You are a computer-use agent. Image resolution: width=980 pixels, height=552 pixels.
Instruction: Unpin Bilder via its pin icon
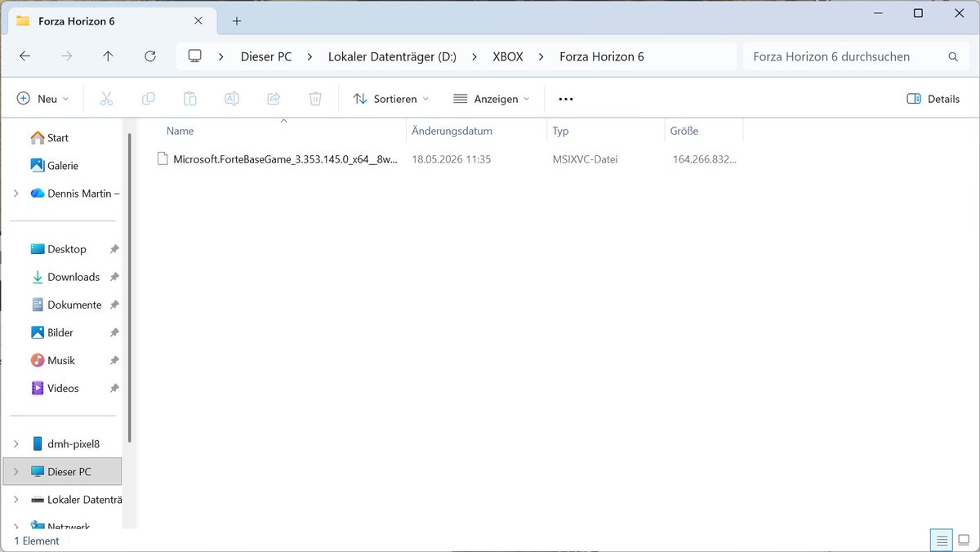tap(114, 332)
